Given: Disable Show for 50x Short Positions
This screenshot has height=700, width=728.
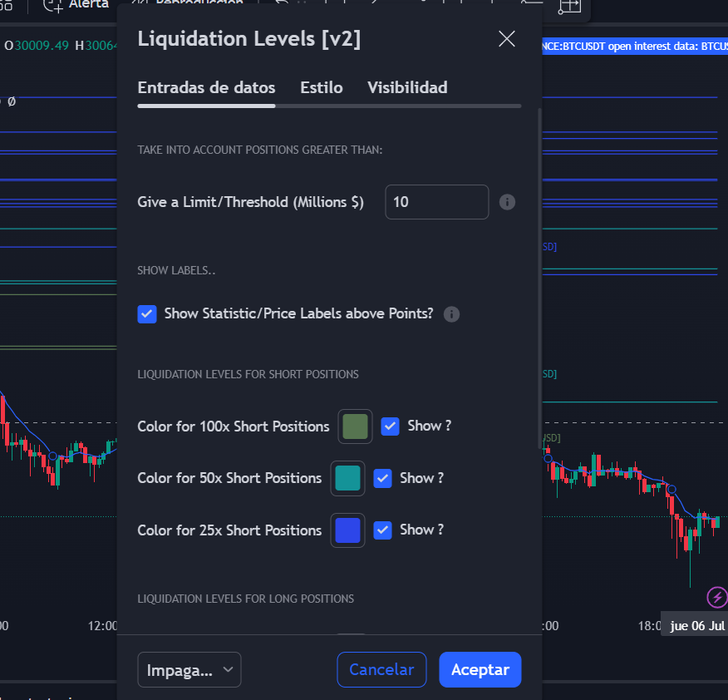Looking at the screenshot, I should tap(383, 478).
